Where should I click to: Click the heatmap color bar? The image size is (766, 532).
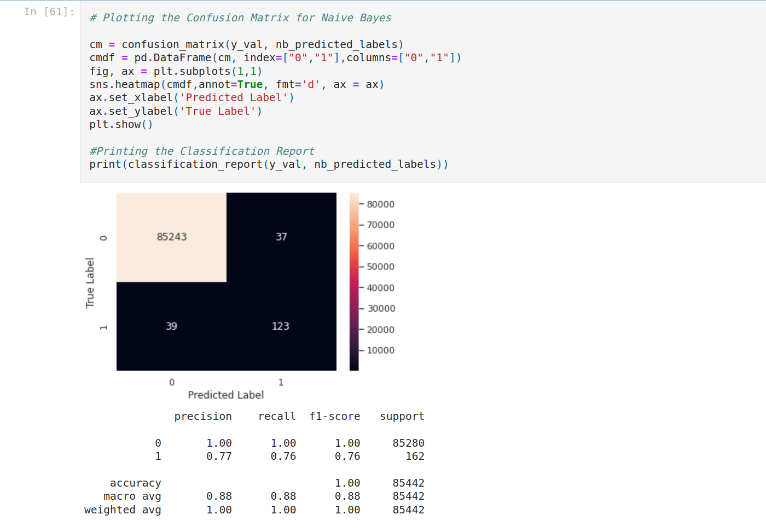[x=354, y=282]
